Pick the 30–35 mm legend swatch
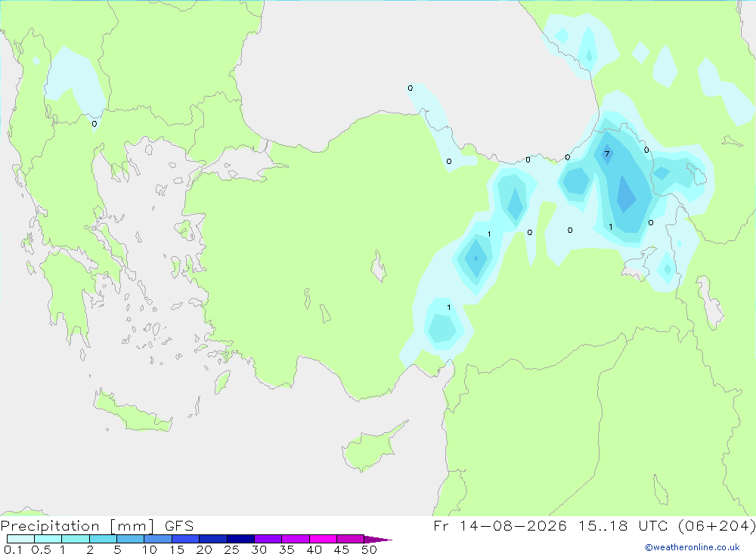 (x=268, y=539)
